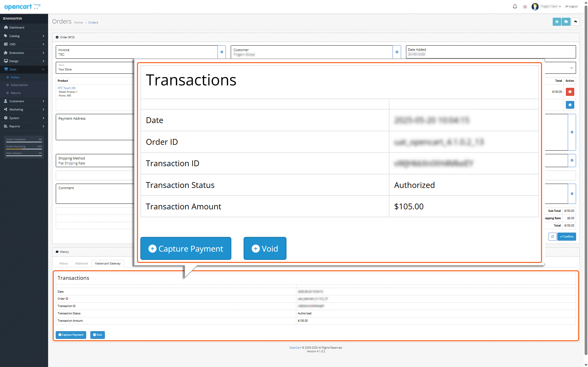The width and height of the screenshot is (588, 367).
Task: Expand the Marketing menu
Action: [24, 110]
